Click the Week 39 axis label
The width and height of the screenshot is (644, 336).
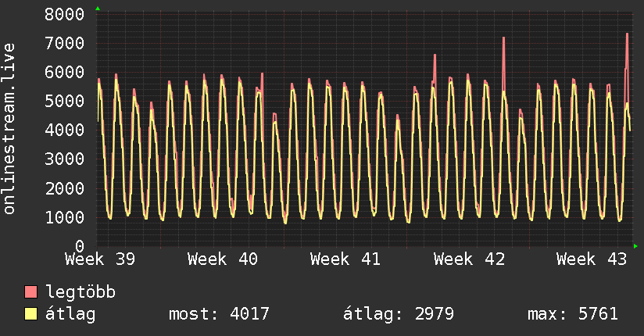coord(100,259)
